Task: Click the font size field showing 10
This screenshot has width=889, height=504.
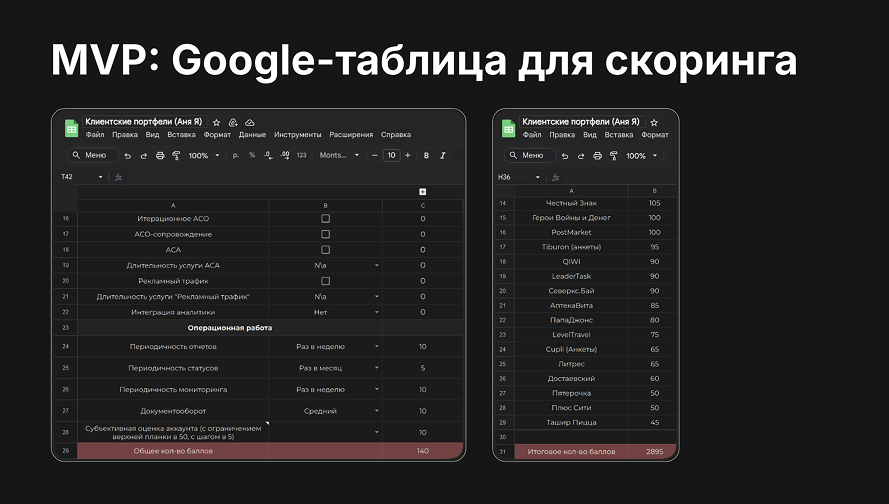Action: click(391, 155)
